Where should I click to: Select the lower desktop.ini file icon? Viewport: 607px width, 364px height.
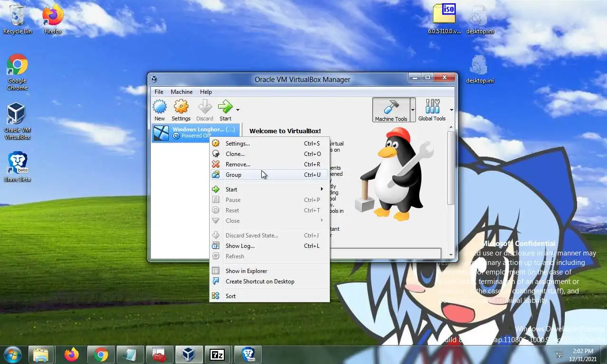[479, 69]
